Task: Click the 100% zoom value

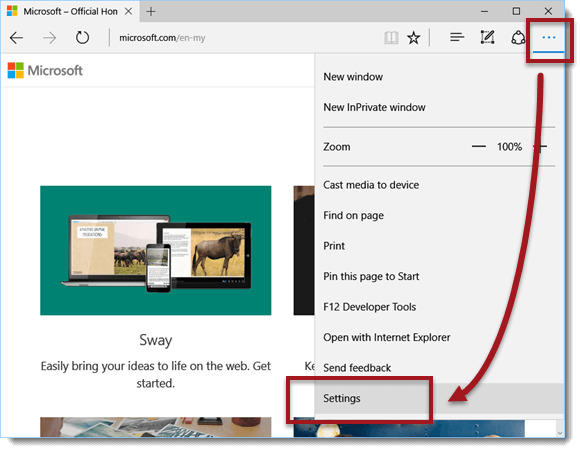Action: (509, 147)
